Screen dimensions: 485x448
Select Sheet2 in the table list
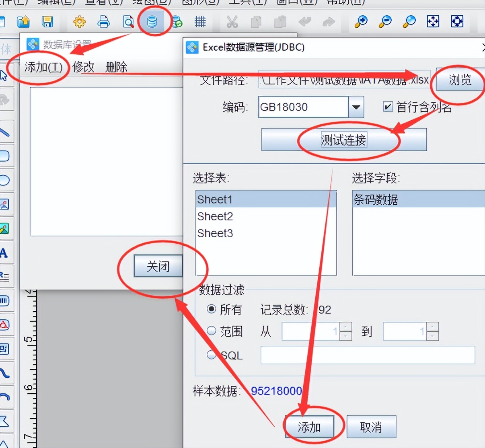215,216
